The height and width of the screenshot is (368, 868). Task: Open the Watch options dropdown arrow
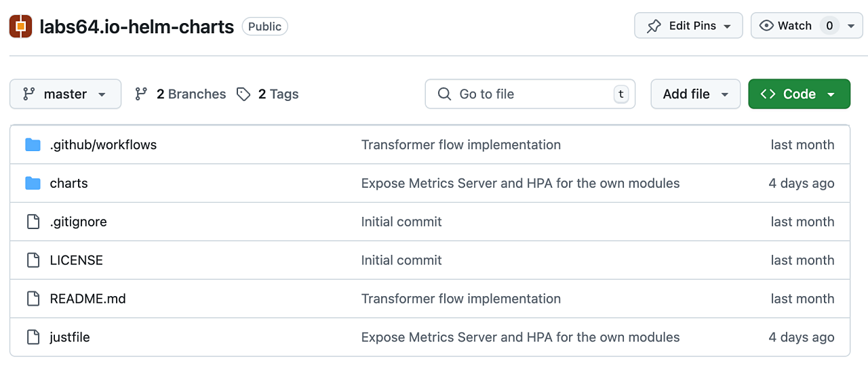click(x=851, y=26)
